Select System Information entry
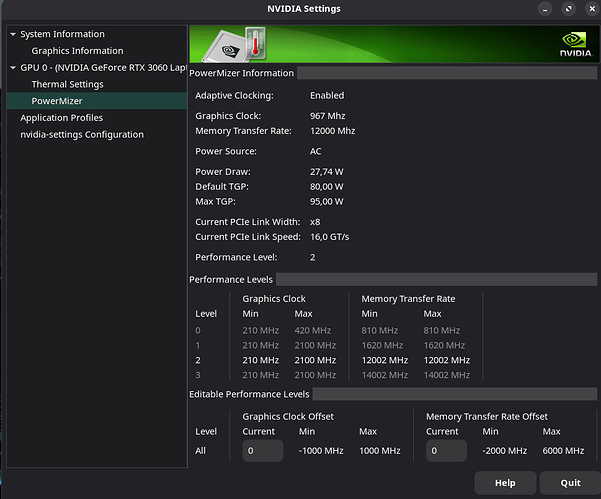Viewport: 601px width, 499px height. tap(62, 34)
